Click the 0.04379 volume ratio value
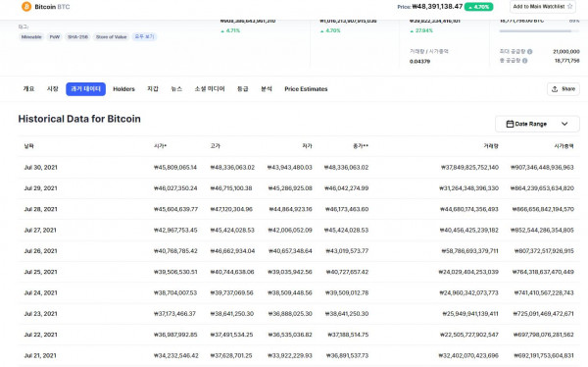This screenshot has width=588, height=367. [419, 61]
